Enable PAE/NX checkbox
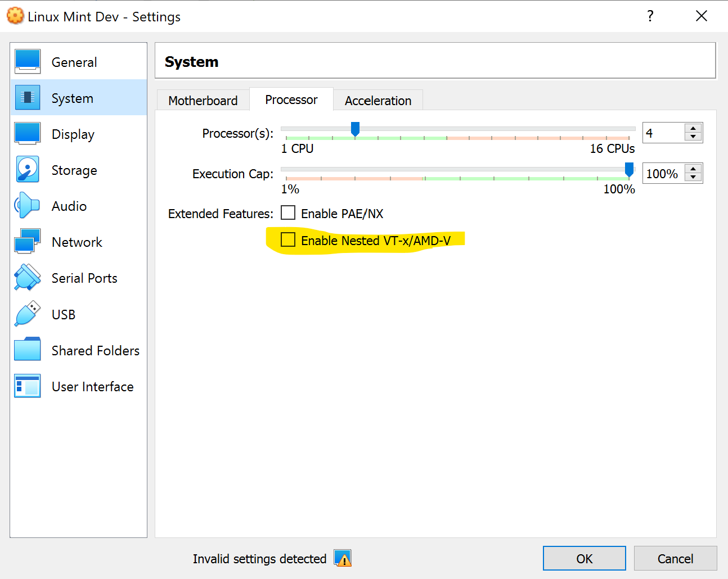 (x=288, y=213)
